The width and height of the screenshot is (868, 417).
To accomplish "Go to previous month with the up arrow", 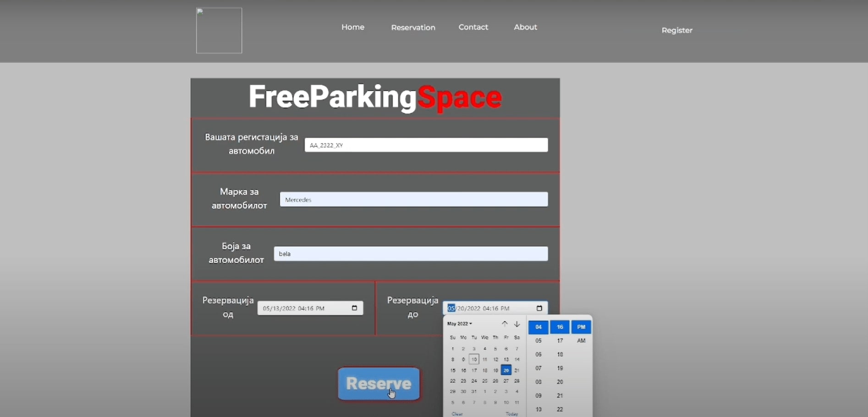I will (x=505, y=324).
